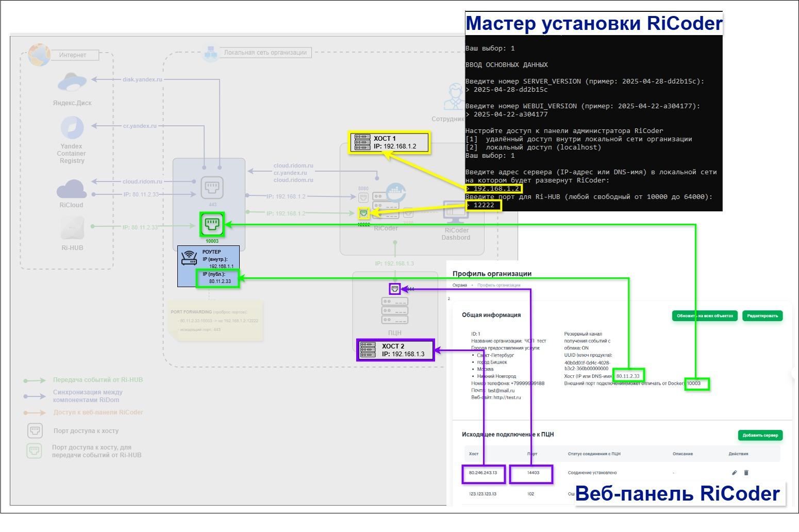Click the Добавить сервер button
This screenshot has height=532, width=799.
pos(760,436)
